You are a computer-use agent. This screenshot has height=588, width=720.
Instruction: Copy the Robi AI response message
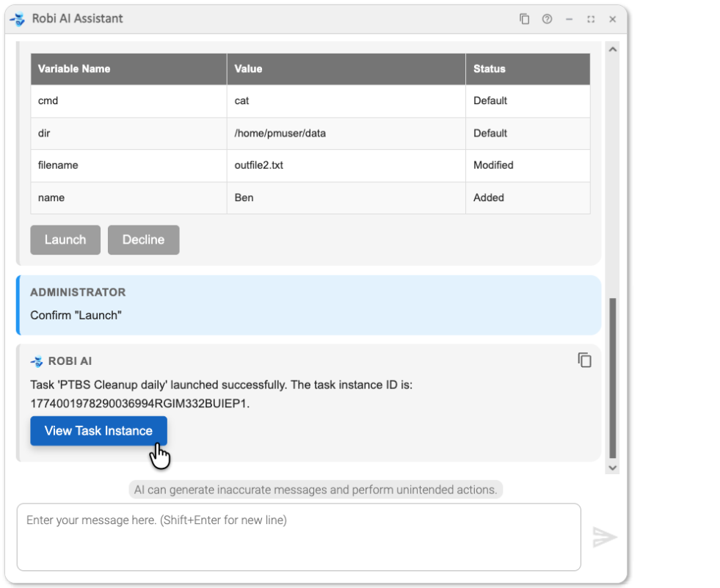584,360
